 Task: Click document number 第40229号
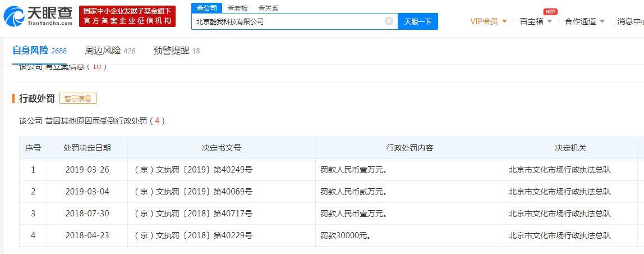click(233, 235)
